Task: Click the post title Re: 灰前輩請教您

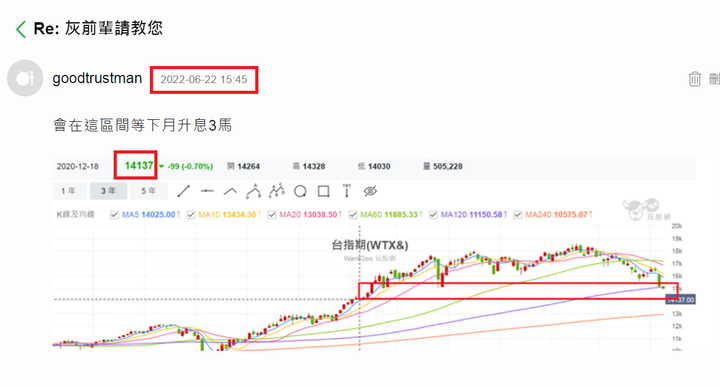Action: tap(98, 28)
